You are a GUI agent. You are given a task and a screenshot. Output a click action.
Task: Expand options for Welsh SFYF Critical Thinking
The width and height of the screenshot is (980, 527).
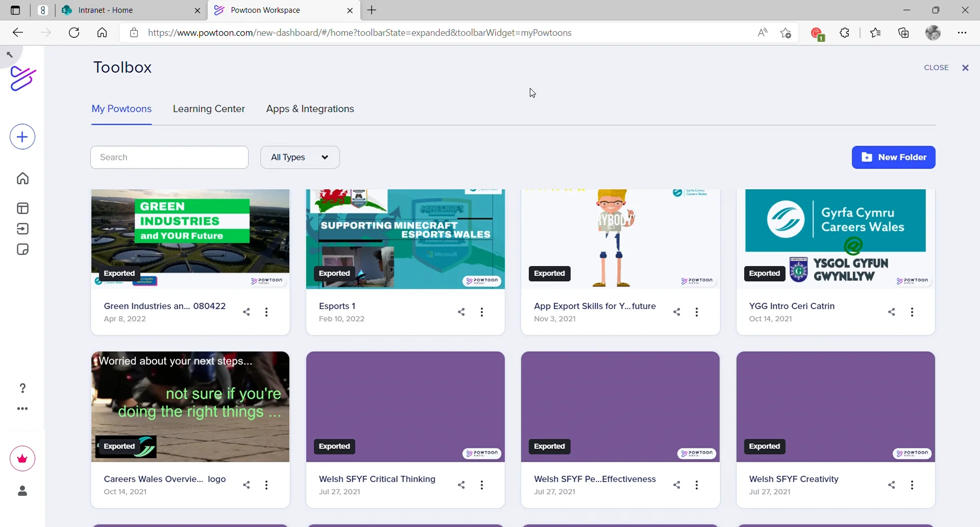click(482, 485)
